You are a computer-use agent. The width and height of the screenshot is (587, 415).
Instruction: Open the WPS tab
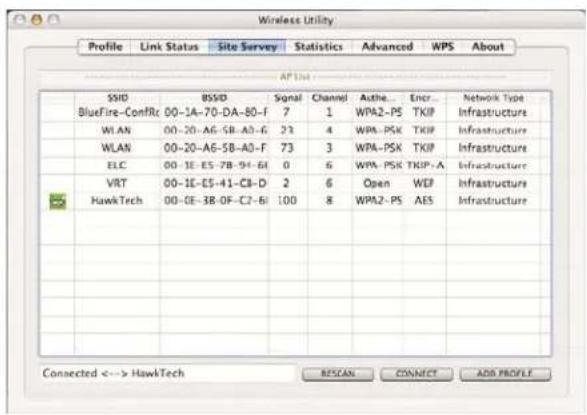(x=442, y=47)
